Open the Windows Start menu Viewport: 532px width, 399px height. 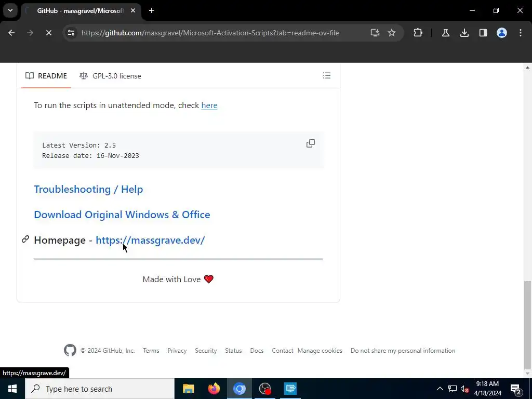point(12,389)
